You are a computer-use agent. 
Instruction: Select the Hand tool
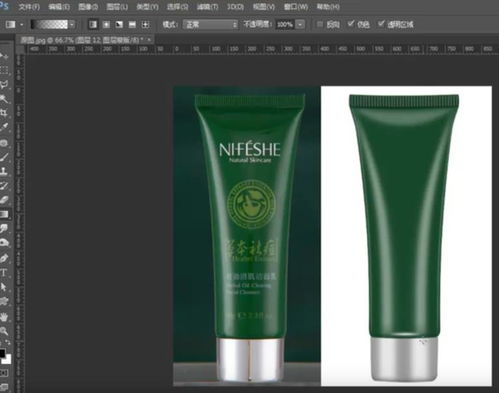click(x=4, y=316)
